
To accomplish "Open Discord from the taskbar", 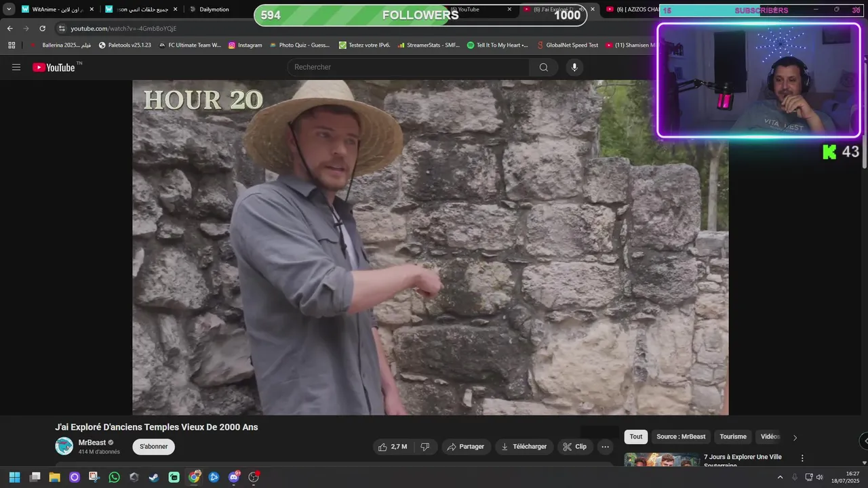I will pyautogui.click(x=234, y=477).
